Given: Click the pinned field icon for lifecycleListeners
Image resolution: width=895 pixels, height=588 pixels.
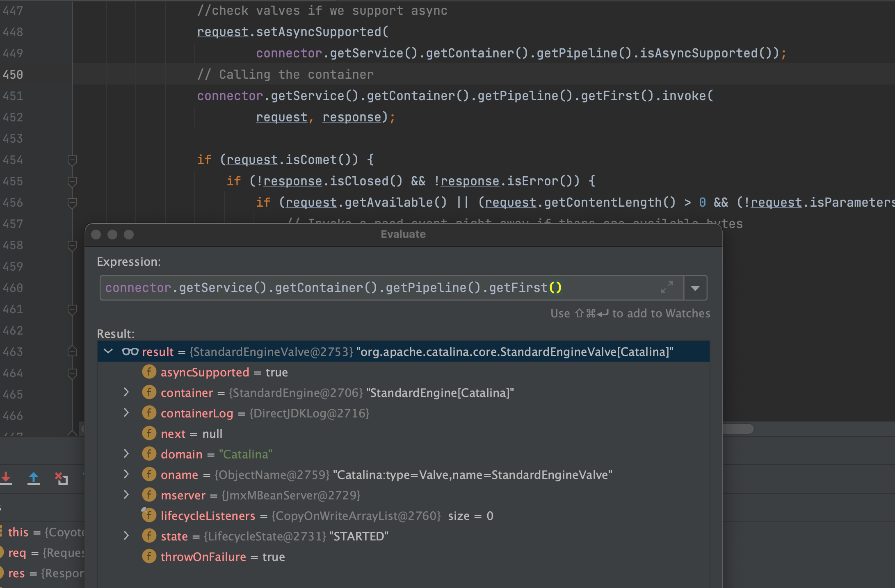Looking at the screenshot, I should coord(149,515).
